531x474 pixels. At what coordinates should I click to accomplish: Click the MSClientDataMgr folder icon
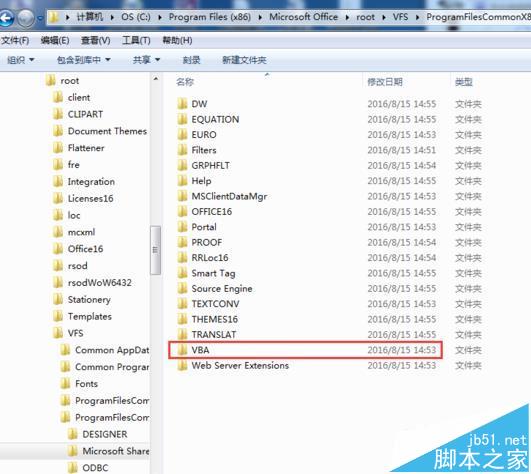[x=182, y=196]
